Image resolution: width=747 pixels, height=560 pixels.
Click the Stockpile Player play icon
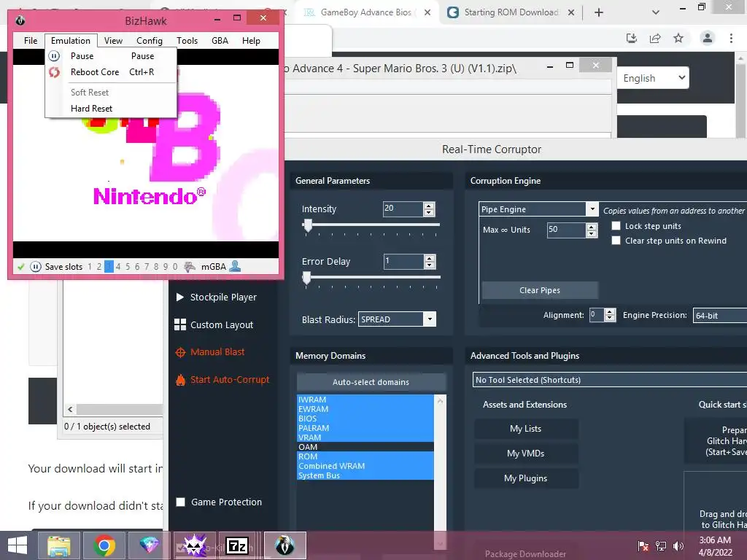click(180, 297)
